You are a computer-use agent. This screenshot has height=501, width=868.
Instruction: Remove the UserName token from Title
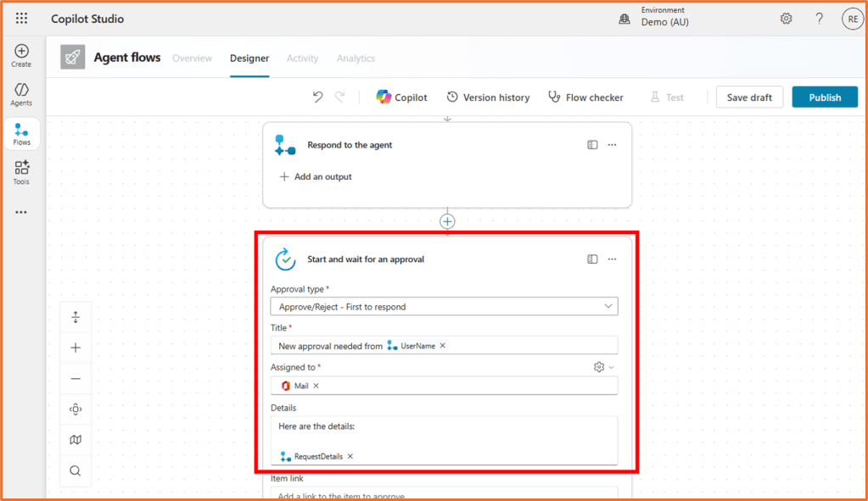443,346
